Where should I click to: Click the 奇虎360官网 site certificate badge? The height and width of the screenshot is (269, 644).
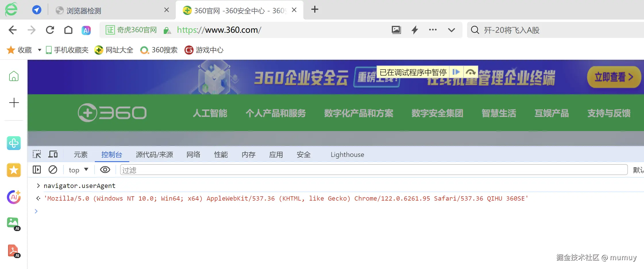point(131,30)
